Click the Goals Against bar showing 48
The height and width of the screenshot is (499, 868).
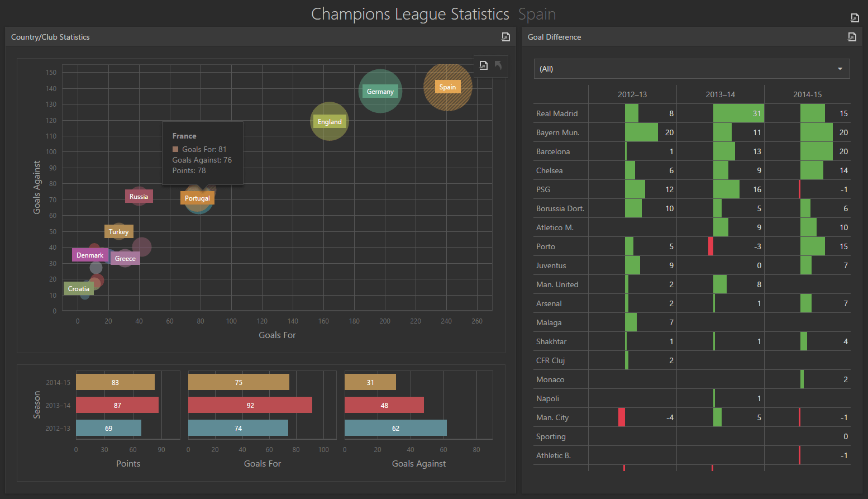tap(384, 405)
